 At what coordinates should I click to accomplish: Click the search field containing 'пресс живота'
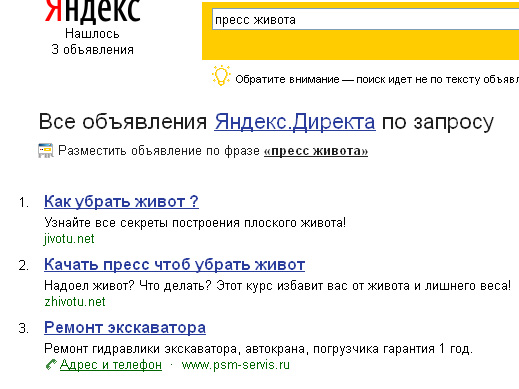[x=365, y=19]
